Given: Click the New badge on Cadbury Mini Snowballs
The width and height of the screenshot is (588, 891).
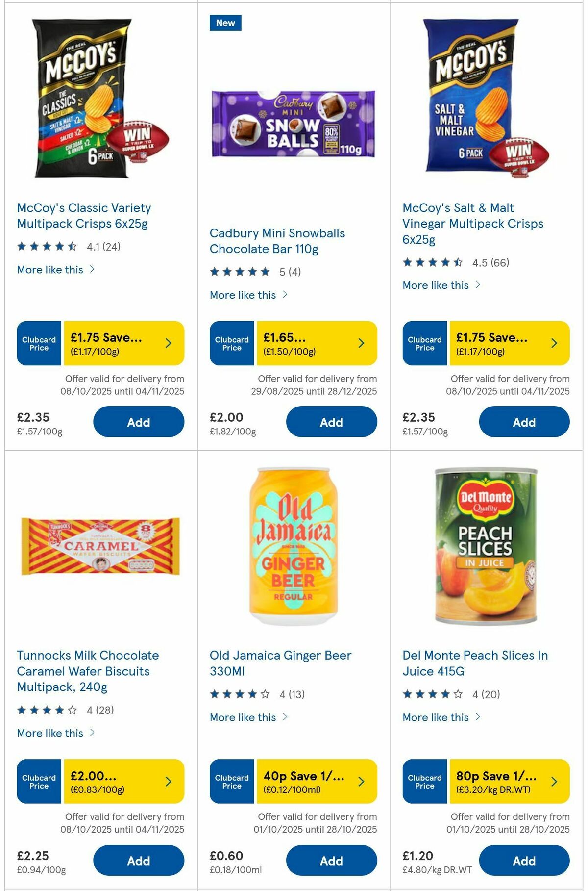Looking at the screenshot, I should point(225,23).
